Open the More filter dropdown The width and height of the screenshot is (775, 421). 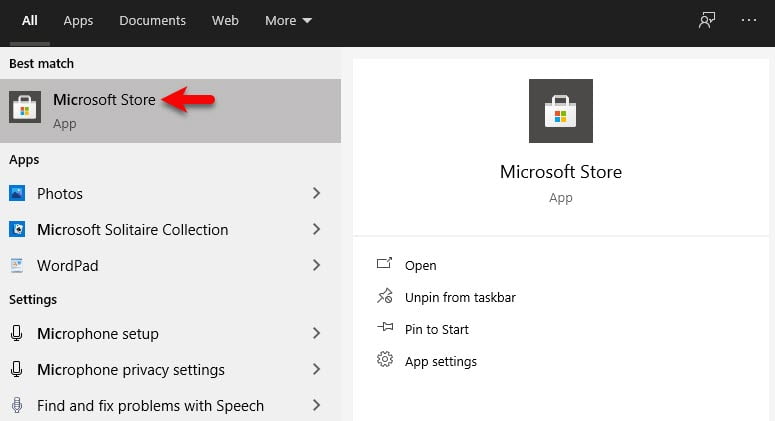288,21
